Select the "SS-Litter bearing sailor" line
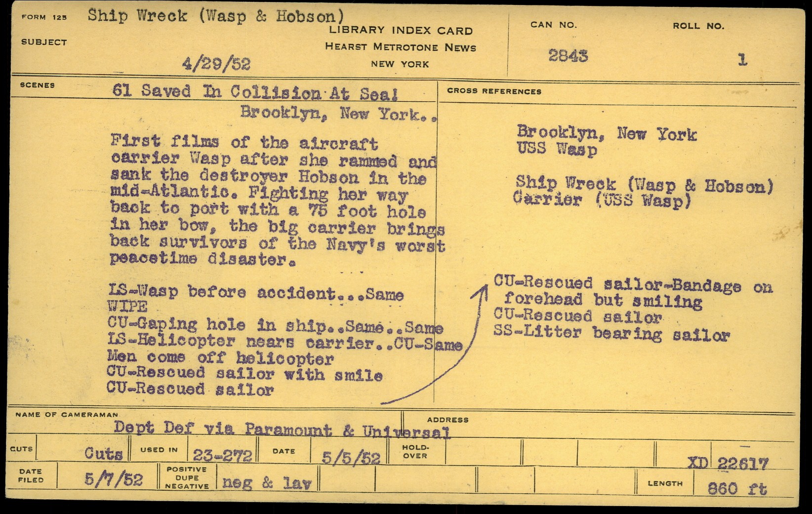Viewport: 812px width, 514px height. coord(611,334)
